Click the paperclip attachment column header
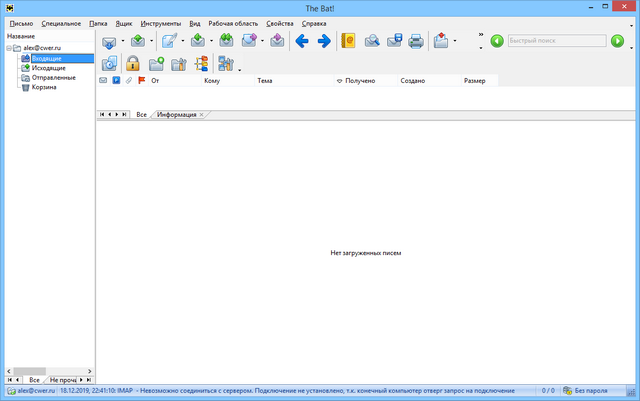 pyautogui.click(x=128, y=80)
